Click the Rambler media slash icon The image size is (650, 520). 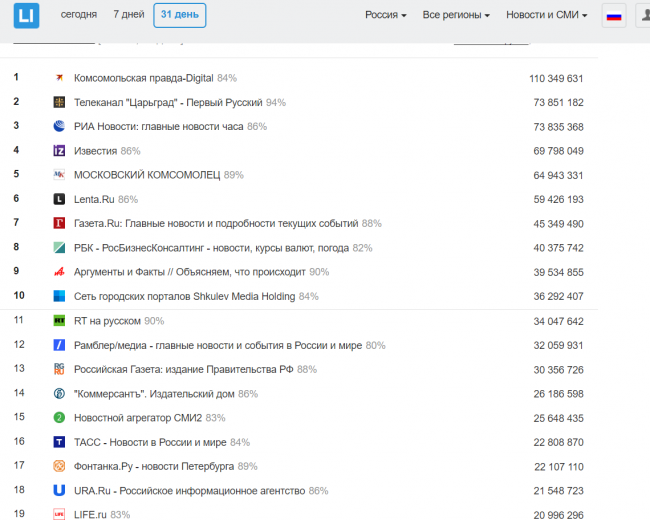59,345
